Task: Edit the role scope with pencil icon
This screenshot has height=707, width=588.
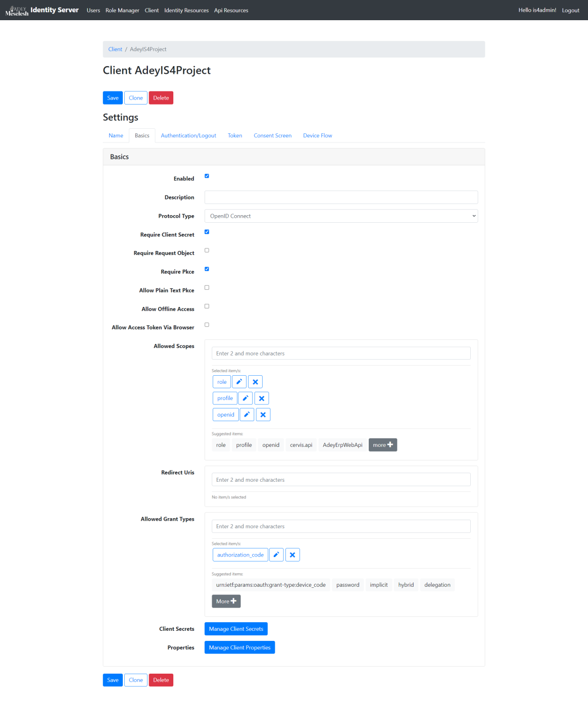Action: tap(239, 382)
